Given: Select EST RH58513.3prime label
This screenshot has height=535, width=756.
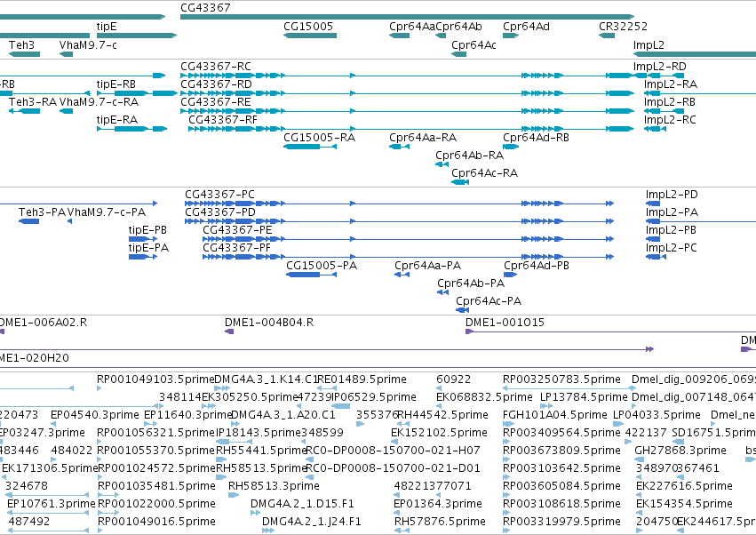Looking at the screenshot, I should pos(274,486).
